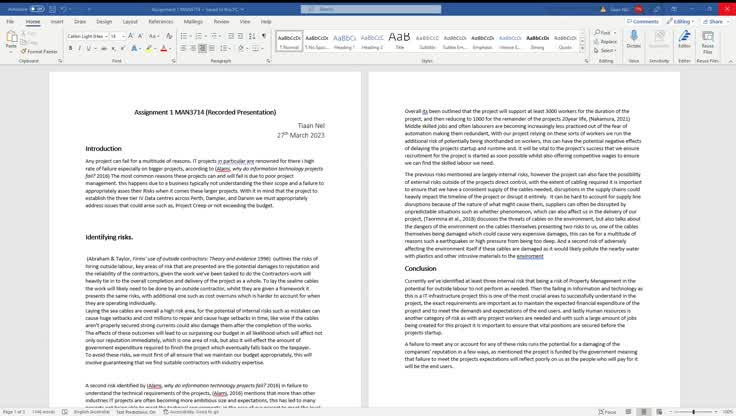Open the Insert ribbon tab
This screenshot has width=736, height=416.
(57, 20)
